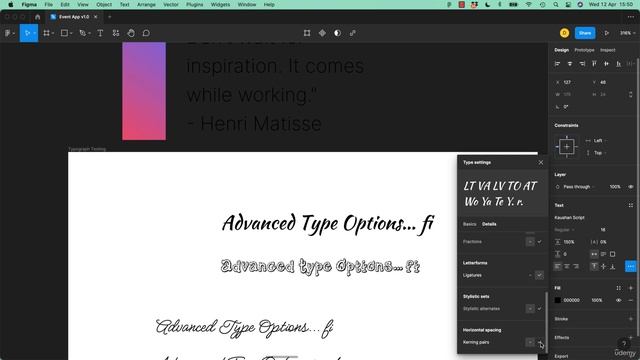Open the Top vertical constraint dropdown
Image resolution: width=640 pixels, height=360 pixels.
pyautogui.click(x=597, y=153)
